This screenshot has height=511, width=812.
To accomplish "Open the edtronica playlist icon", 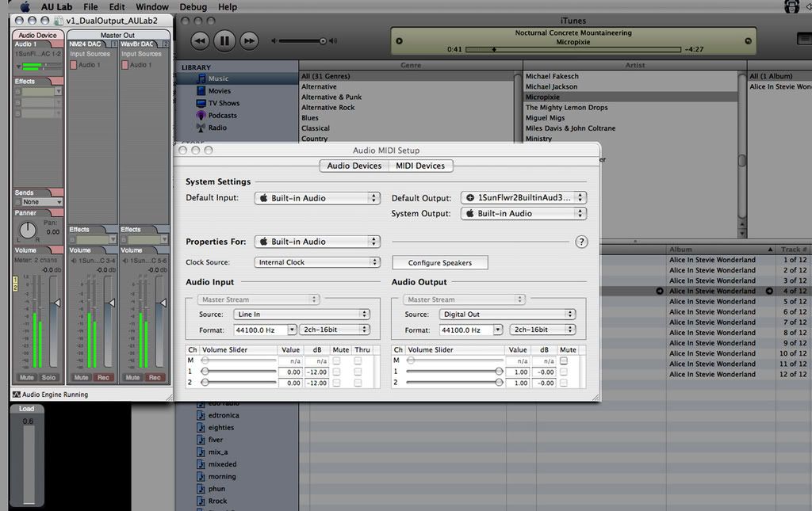I will pos(201,415).
